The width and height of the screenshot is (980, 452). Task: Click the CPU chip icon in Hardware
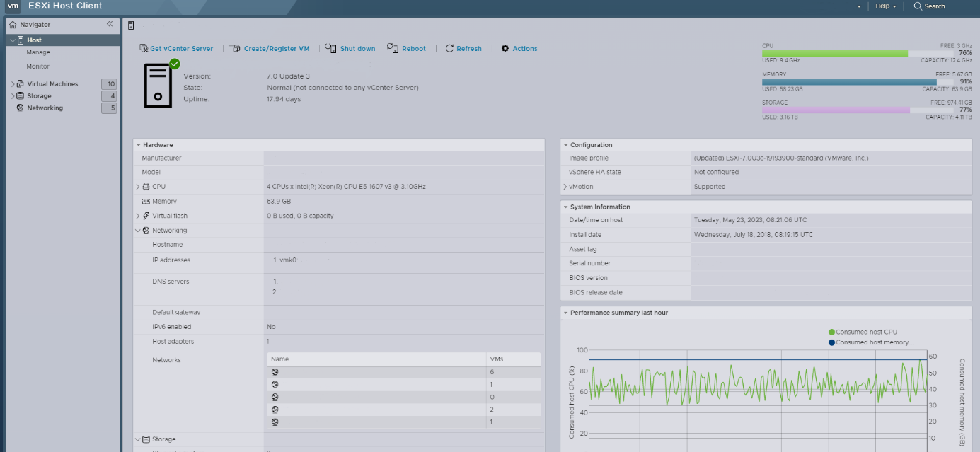[x=146, y=187]
